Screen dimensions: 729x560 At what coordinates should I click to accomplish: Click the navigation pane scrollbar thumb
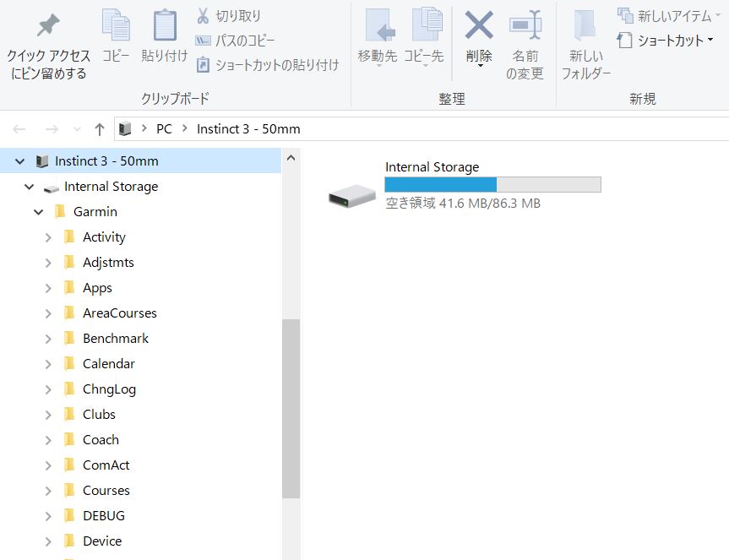pos(291,409)
